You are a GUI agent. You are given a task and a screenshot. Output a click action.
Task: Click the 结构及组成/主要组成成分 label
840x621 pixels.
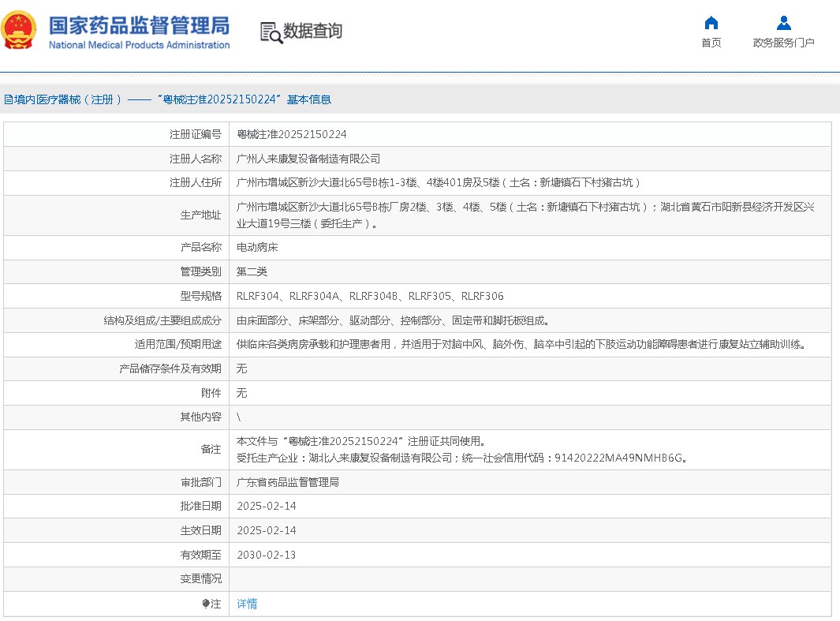162,320
